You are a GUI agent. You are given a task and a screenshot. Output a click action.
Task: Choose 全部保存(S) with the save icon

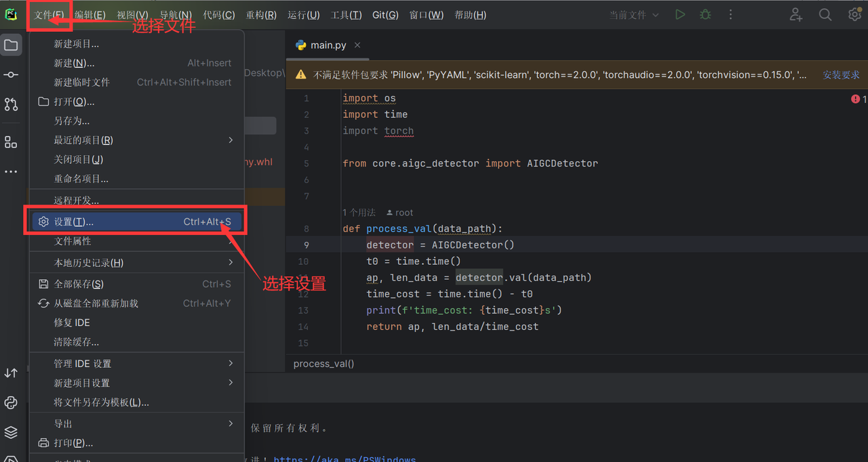137,284
